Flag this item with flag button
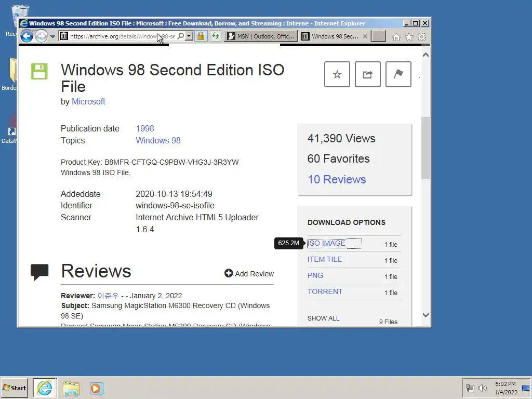Screen dimensions: 532x399 pos(398,74)
